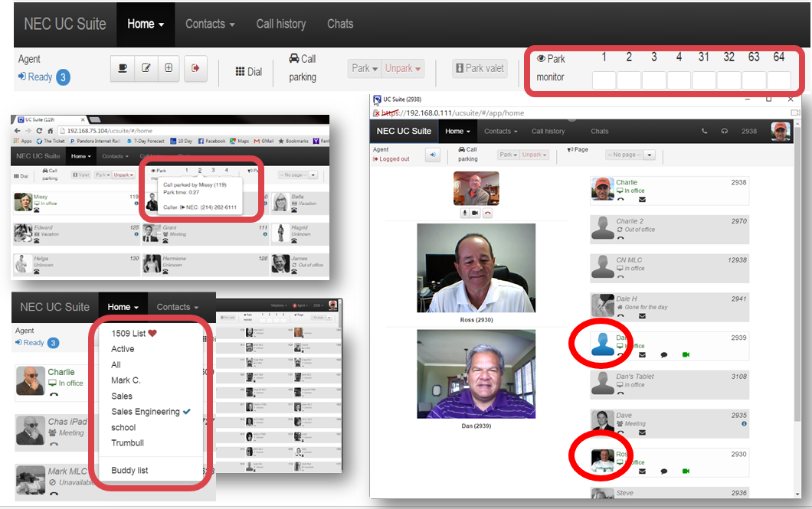
Task: Call CN MLC using the phone icon
Action: [620, 277]
